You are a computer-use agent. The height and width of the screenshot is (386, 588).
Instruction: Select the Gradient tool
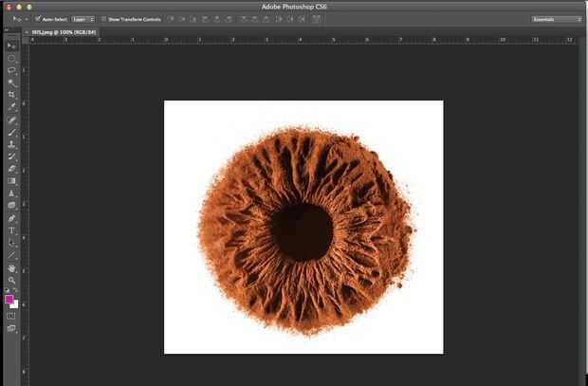pyautogui.click(x=11, y=180)
